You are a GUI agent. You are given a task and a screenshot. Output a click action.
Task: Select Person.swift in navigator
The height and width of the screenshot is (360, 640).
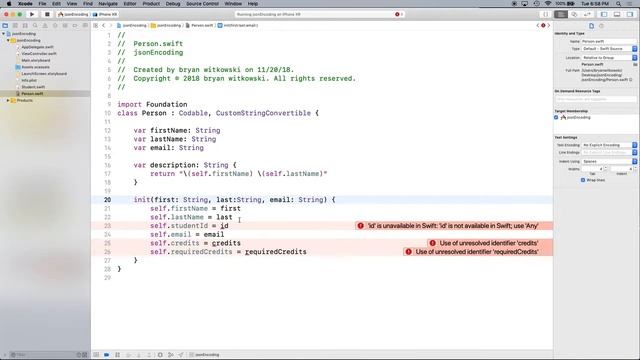coord(32,94)
